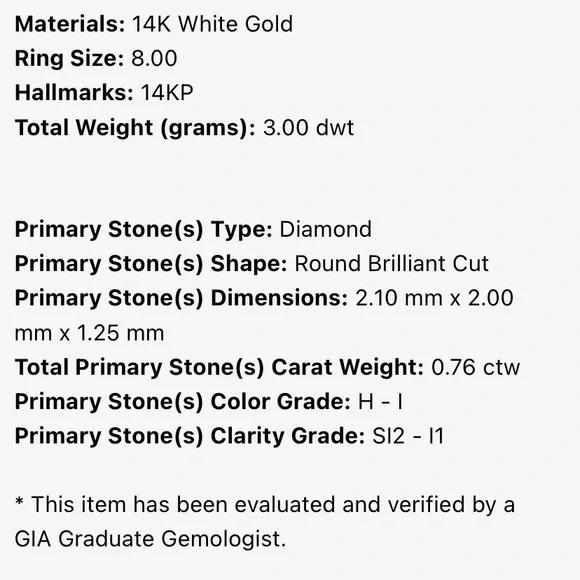Click the Ring Size label
The height and width of the screenshot is (580, 580).
click(69, 58)
